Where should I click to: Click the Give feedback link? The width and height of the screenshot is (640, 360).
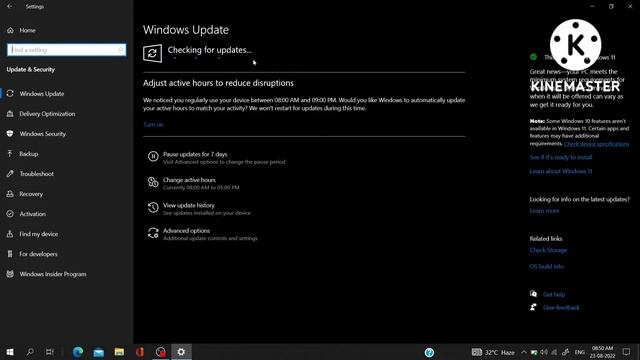pyautogui.click(x=561, y=307)
